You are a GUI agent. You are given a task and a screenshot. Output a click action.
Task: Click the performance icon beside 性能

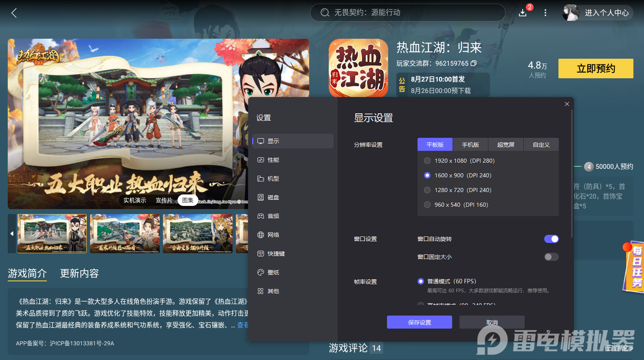[261, 160]
